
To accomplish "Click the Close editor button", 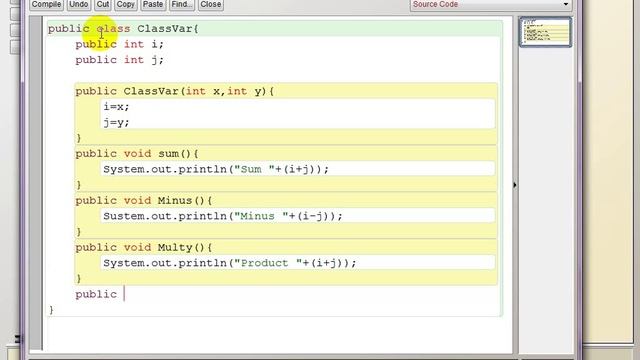I will (211, 4).
